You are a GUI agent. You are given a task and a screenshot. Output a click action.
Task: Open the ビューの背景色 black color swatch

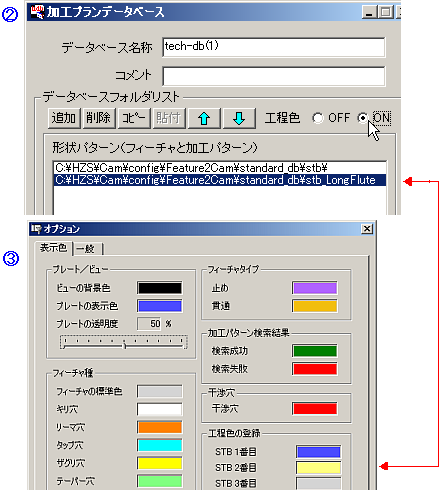coord(160,288)
